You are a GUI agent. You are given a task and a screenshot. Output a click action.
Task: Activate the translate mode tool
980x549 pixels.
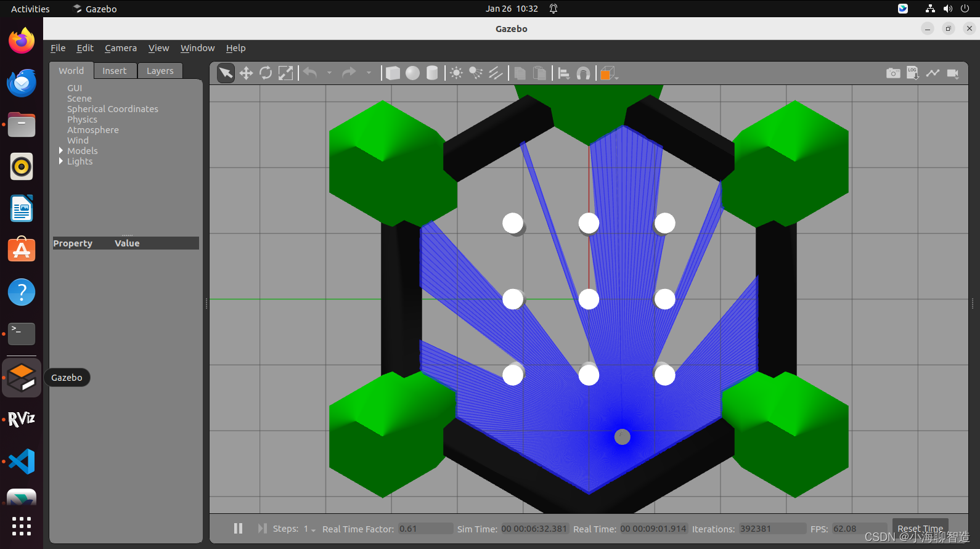pos(246,73)
